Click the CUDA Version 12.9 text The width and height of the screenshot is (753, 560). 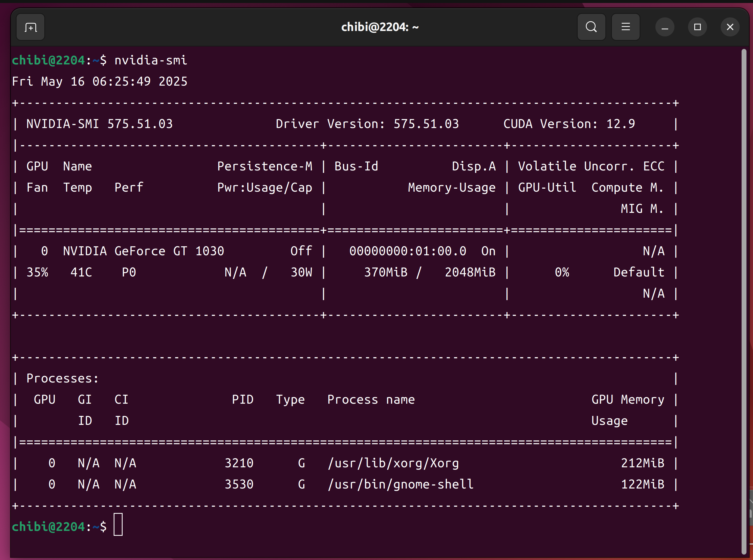[569, 124]
